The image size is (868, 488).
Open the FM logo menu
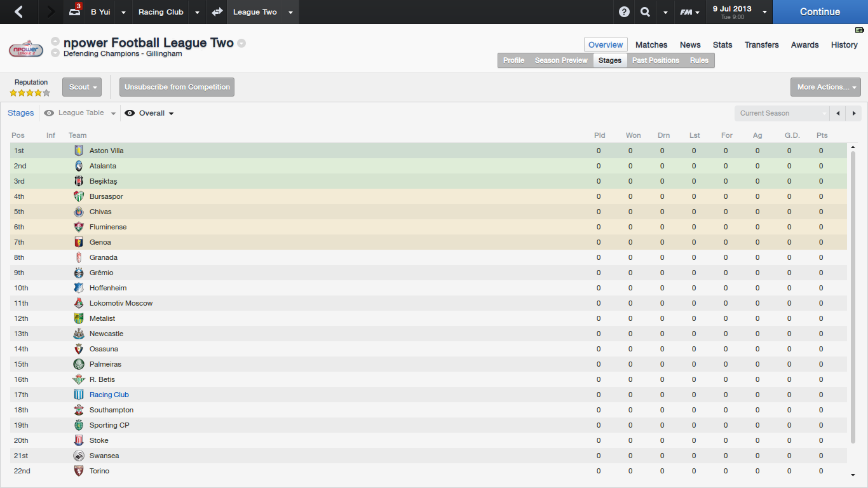(689, 12)
